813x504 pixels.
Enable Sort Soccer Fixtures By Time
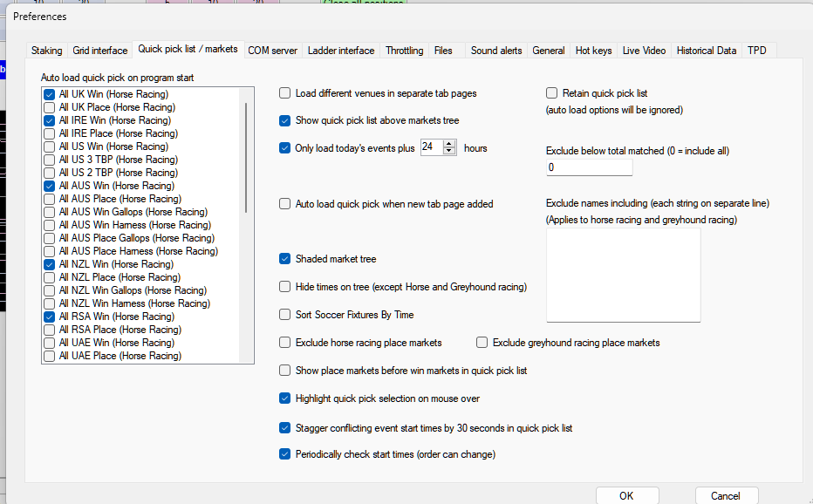pyautogui.click(x=285, y=315)
